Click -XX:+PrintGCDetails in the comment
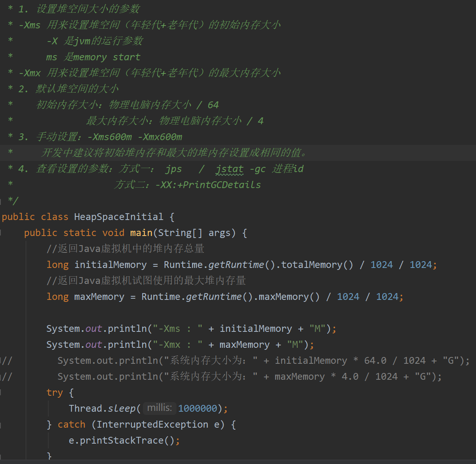 208,185
